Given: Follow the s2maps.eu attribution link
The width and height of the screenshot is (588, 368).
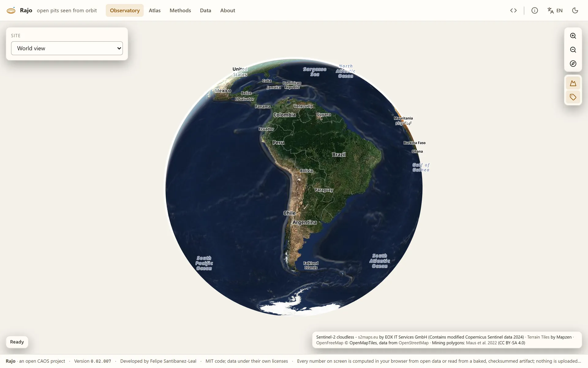Looking at the screenshot, I should [x=368, y=337].
